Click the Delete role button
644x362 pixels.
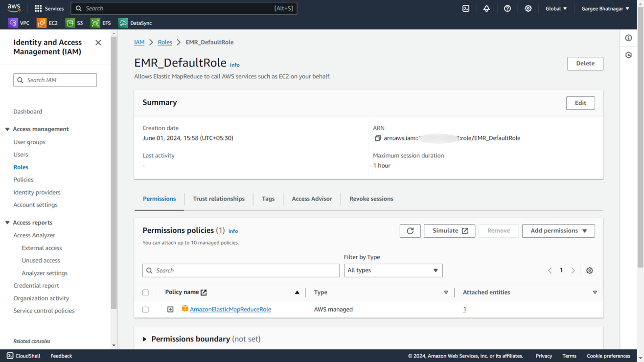tap(585, 64)
